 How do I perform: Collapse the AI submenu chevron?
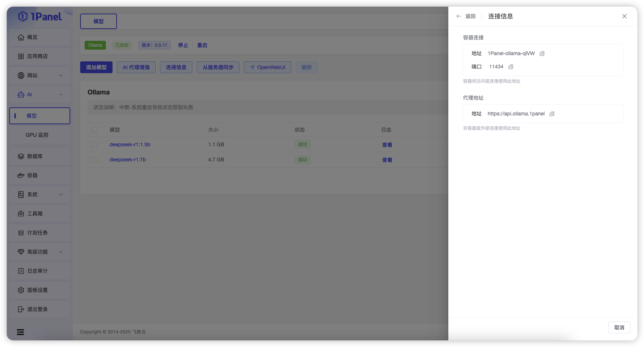61,94
